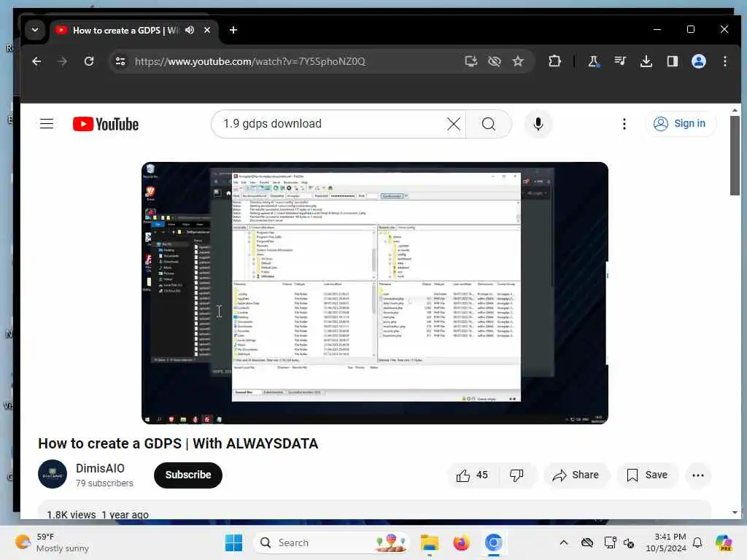Bookmark this page with the star icon
Image resolution: width=747 pixels, height=560 pixels.
(518, 61)
